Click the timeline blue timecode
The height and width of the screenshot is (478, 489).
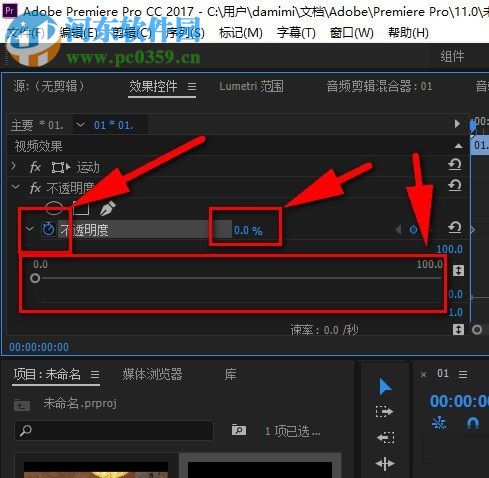click(459, 401)
